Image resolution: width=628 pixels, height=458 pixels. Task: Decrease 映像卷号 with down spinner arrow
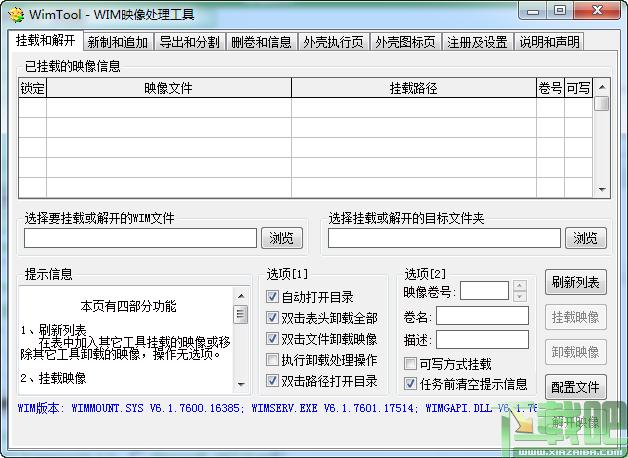[519, 296]
